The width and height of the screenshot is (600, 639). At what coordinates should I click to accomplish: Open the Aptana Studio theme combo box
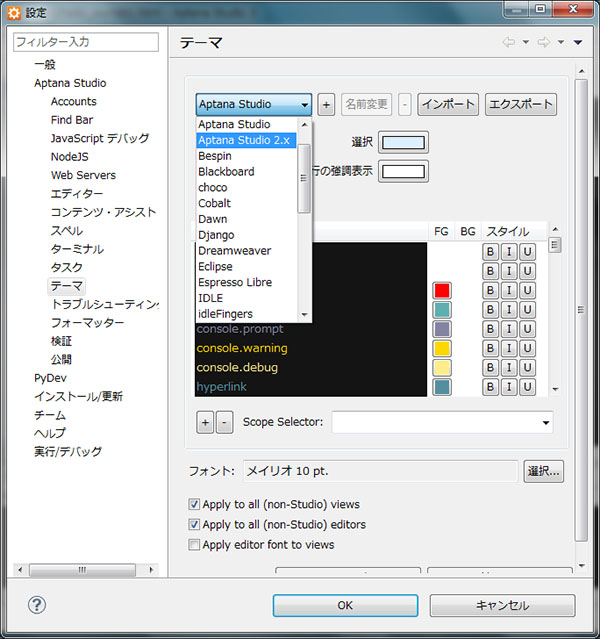pyautogui.click(x=254, y=104)
